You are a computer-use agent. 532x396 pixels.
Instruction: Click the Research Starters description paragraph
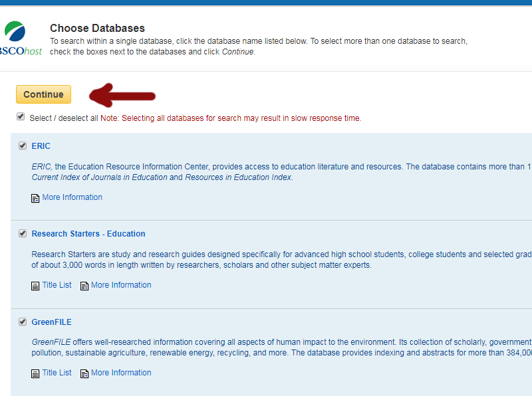281,260
